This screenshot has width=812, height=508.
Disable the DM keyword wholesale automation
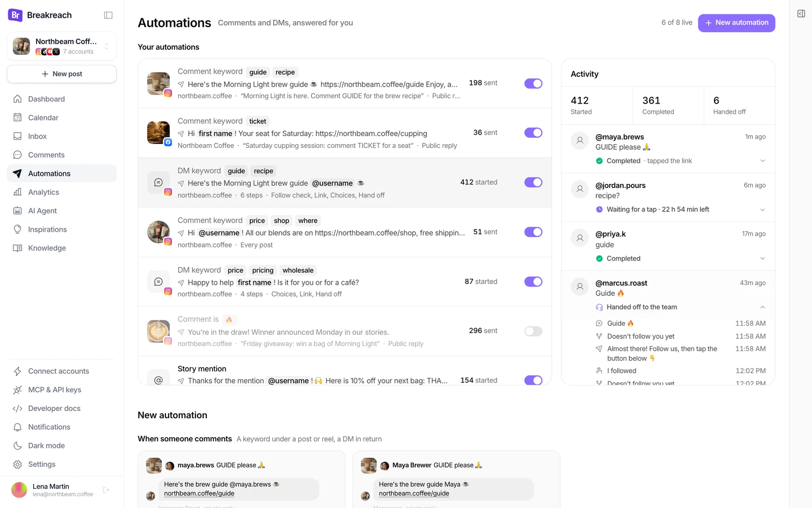pos(533,281)
